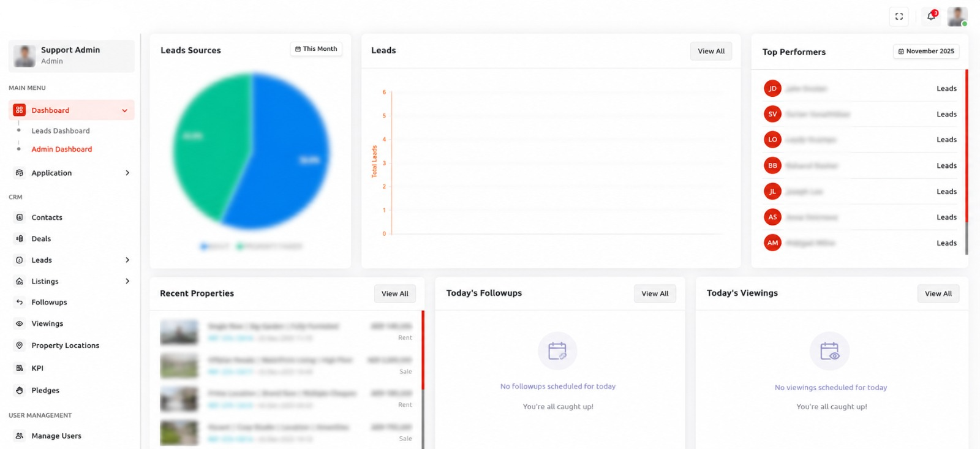Click the Property Locations pin icon
Image resolution: width=980 pixels, height=449 pixels.
point(20,345)
